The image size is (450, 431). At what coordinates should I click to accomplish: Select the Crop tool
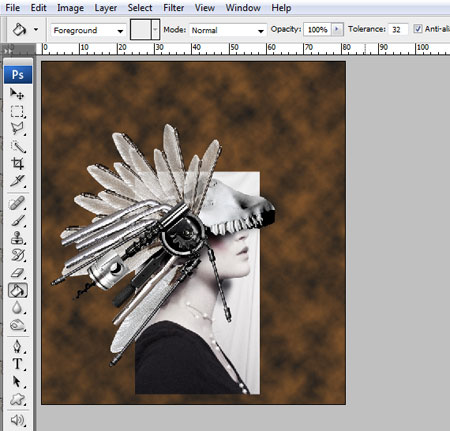[x=17, y=164]
